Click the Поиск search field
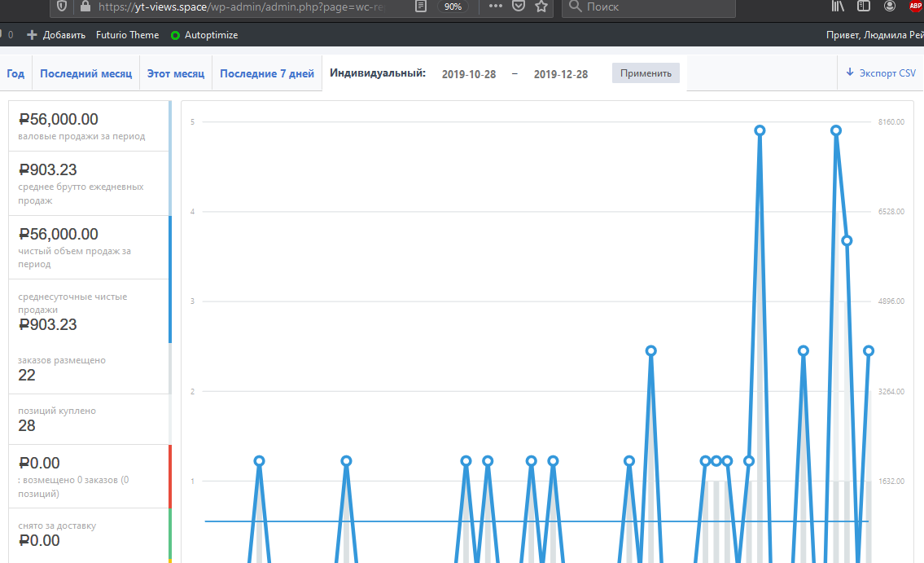Image resolution: width=924 pixels, height=563 pixels. pyautogui.click(x=648, y=7)
